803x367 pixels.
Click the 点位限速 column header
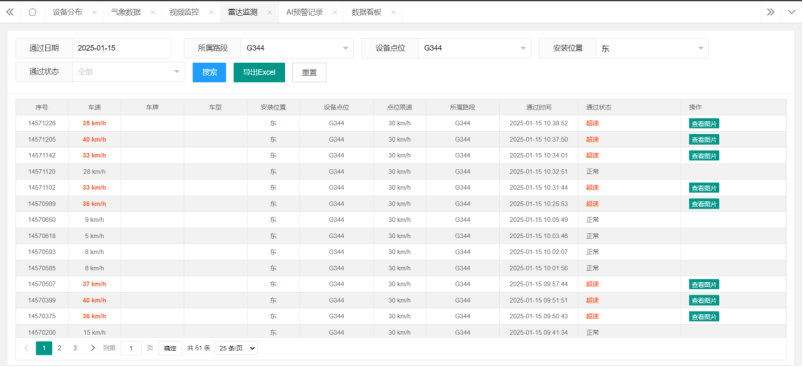click(x=399, y=107)
